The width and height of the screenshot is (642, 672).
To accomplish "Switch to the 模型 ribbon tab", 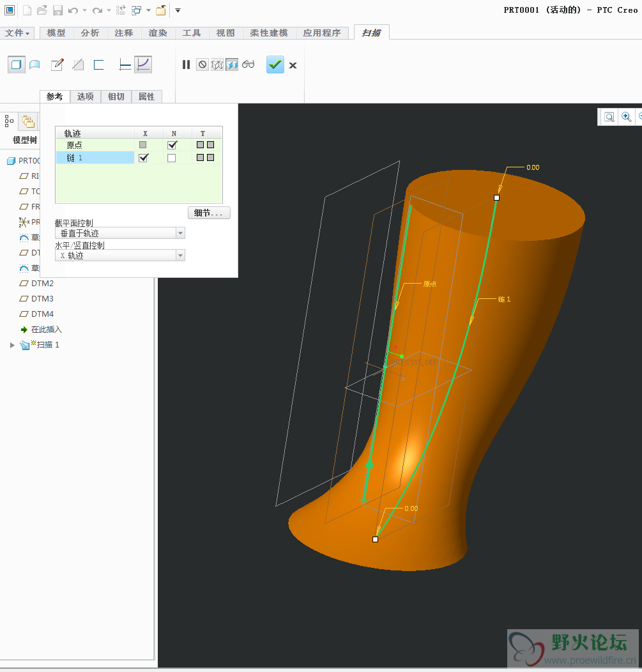I will pos(56,33).
